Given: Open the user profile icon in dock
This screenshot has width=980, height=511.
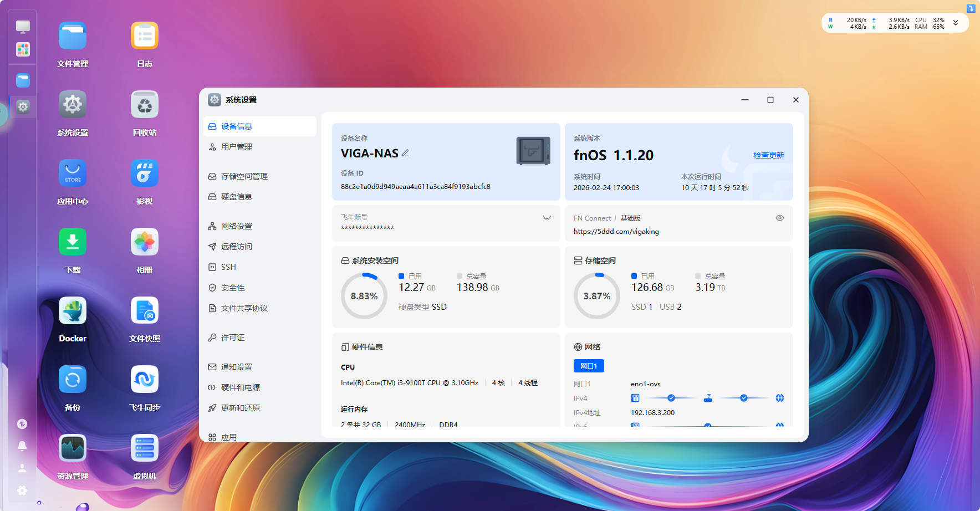Looking at the screenshot, I should (x=22, y=468).
